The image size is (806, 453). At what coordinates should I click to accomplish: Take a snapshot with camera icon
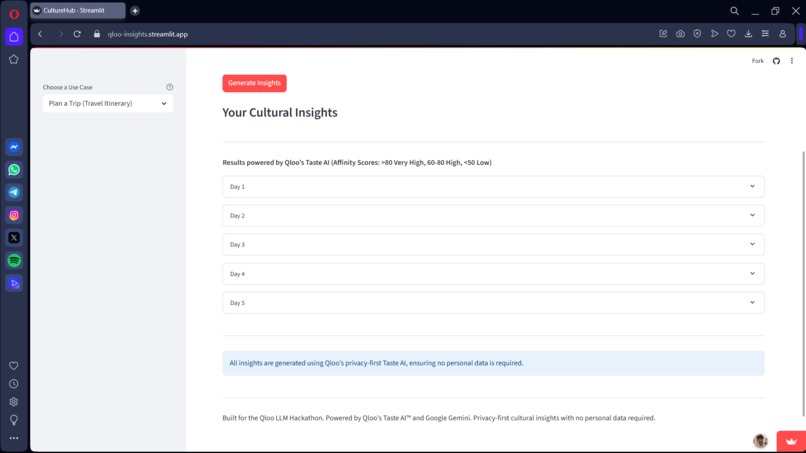[680, 34]
